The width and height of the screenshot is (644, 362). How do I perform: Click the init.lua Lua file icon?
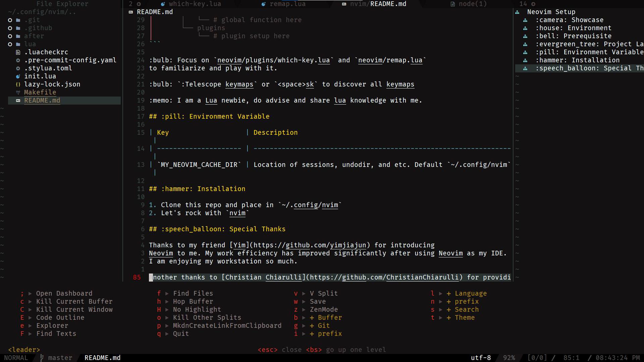tap(18, 76)
